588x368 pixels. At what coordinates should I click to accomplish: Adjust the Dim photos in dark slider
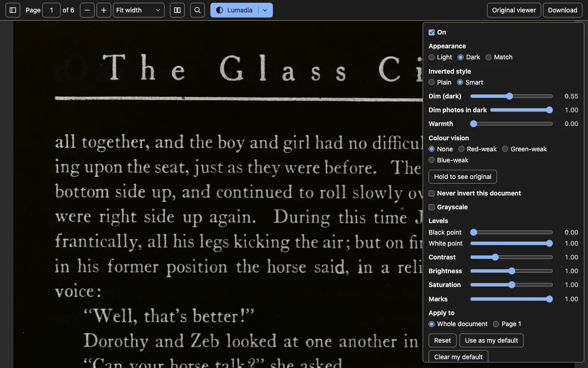click(x=521, y=110)
